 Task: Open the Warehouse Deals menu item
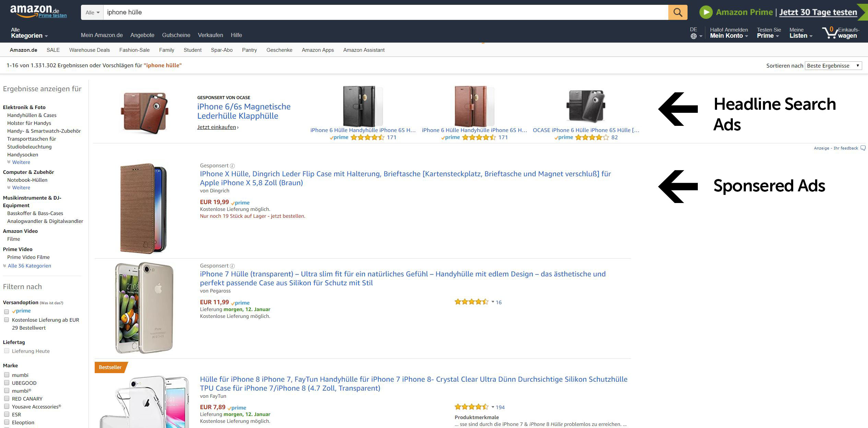point(89,50)
